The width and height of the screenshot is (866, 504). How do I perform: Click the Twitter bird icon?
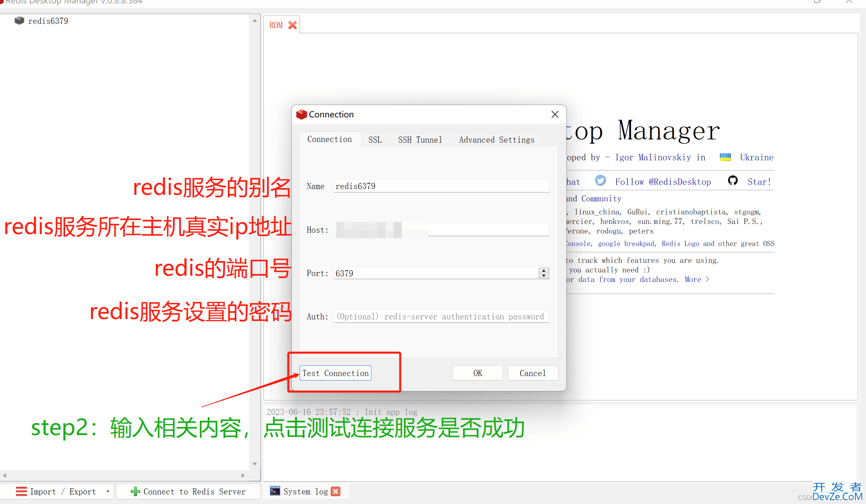[600, 181]
